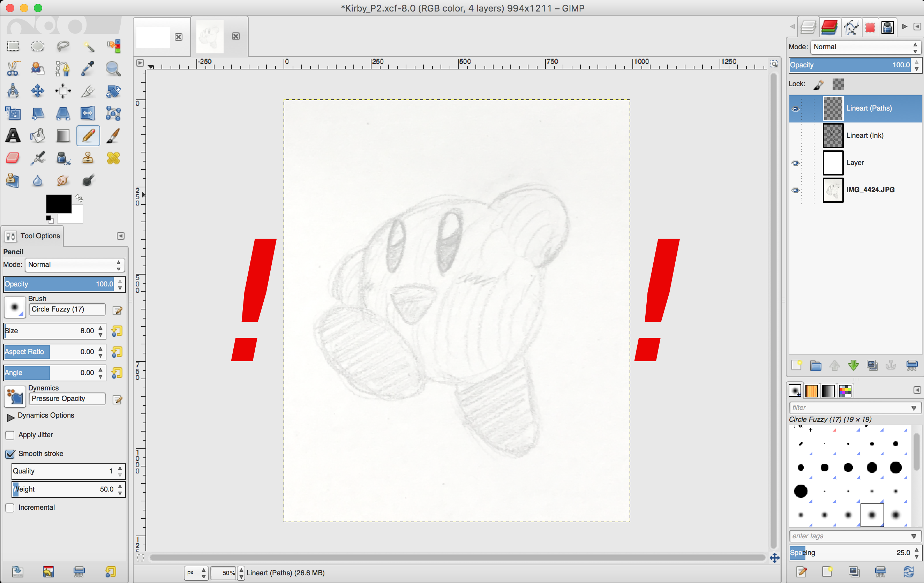Enable the Incremental checkbox
This screenshot has height=583, width=924.
[10, 508]
